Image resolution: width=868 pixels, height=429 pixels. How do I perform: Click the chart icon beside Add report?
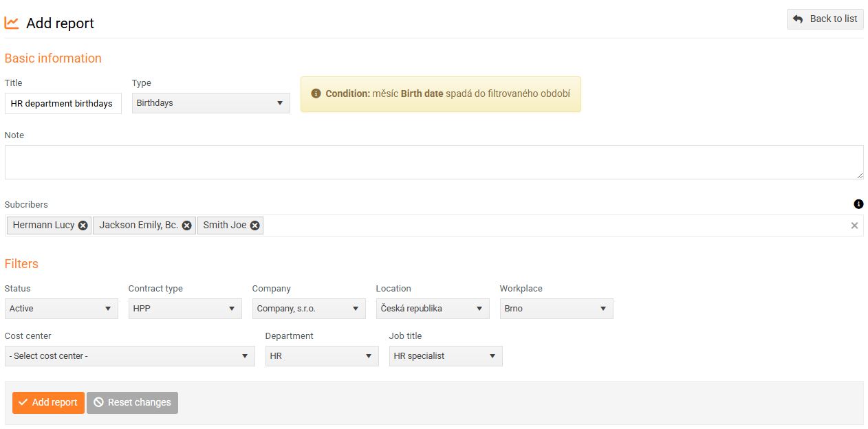[x=12, y=23]
